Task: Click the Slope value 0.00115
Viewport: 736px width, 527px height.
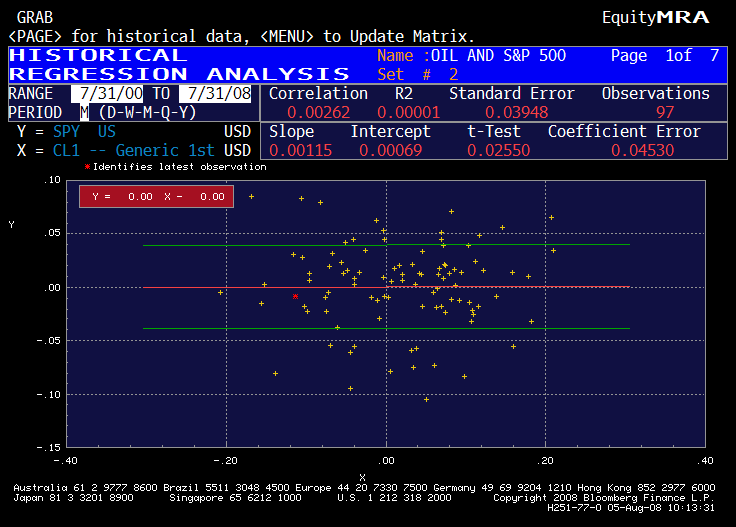Action: point(290,150)
